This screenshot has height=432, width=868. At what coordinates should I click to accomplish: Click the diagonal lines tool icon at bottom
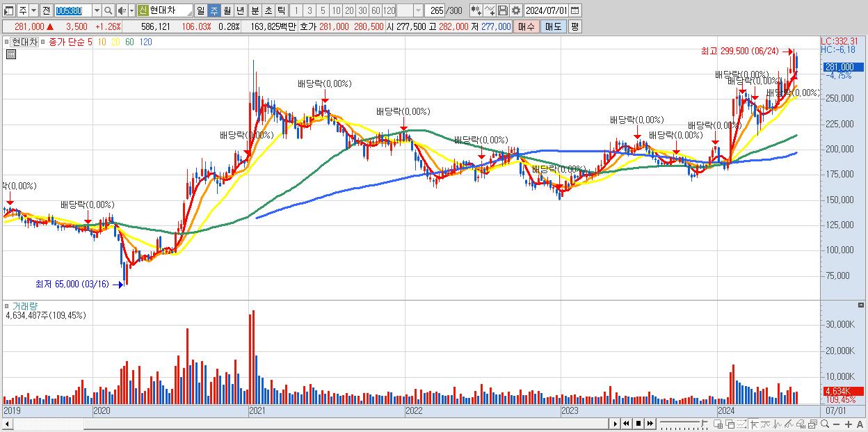[x=789, y=424]
